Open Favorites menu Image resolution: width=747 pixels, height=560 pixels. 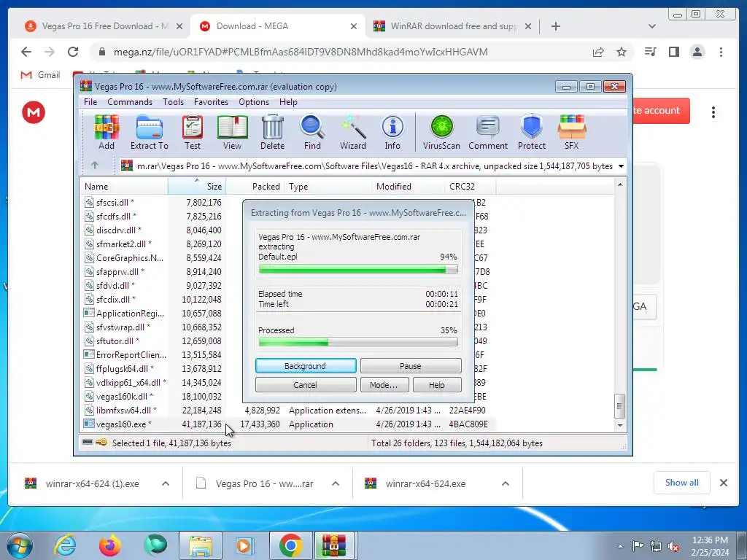click(x=211, y=102)
